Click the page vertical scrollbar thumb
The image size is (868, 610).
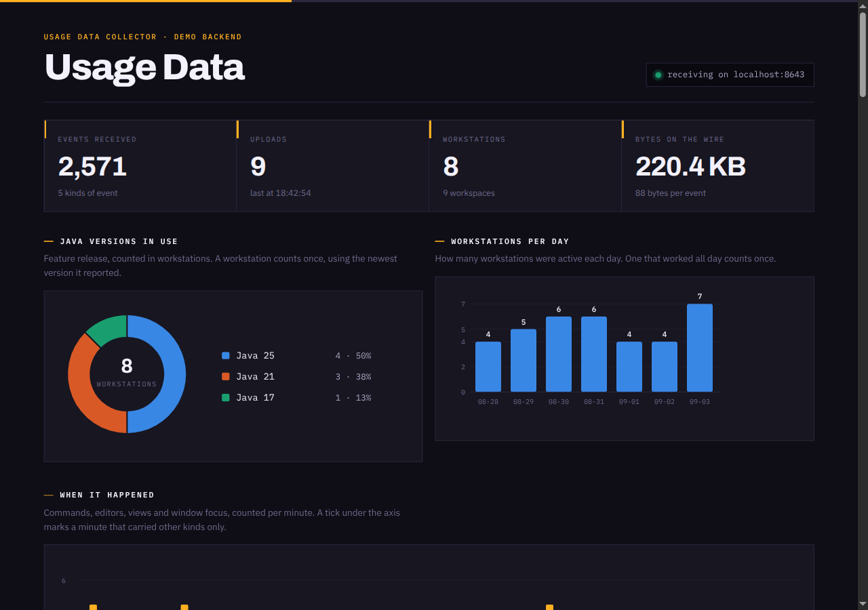click(863, 54)
